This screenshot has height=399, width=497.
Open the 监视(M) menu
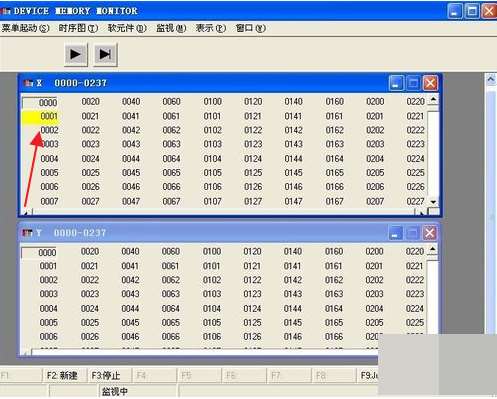(171, 28)
